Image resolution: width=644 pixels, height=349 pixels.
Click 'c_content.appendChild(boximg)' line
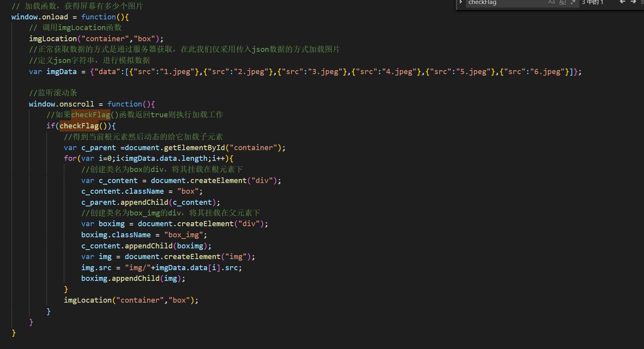146,246
